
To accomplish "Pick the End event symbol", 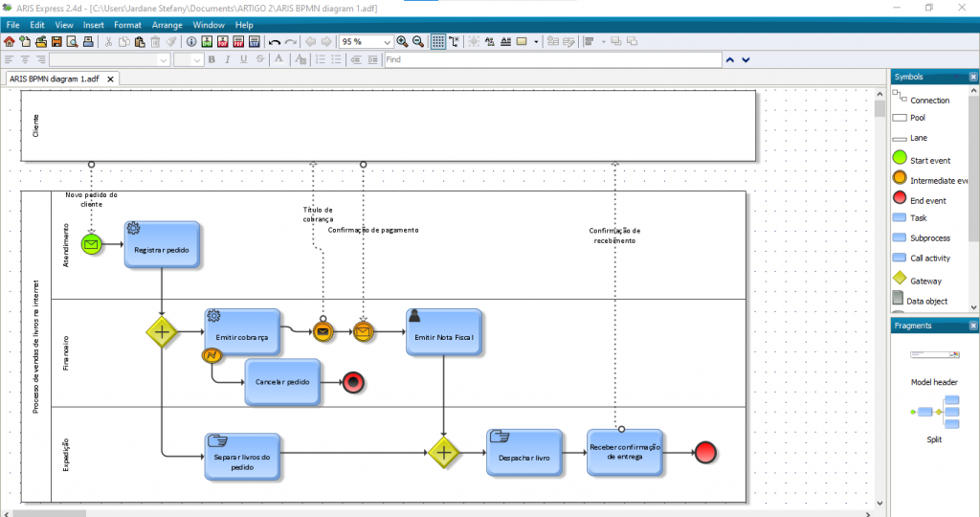I will [x=900, y=199].
